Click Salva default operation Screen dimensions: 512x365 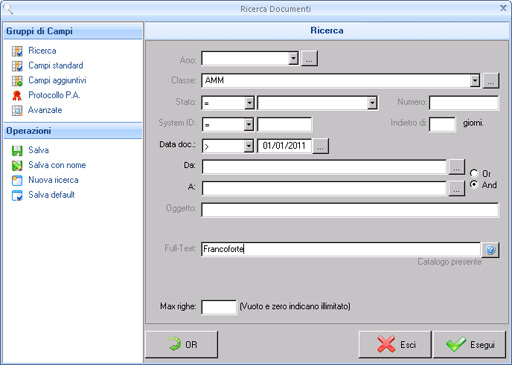click(x=52, y=195)
